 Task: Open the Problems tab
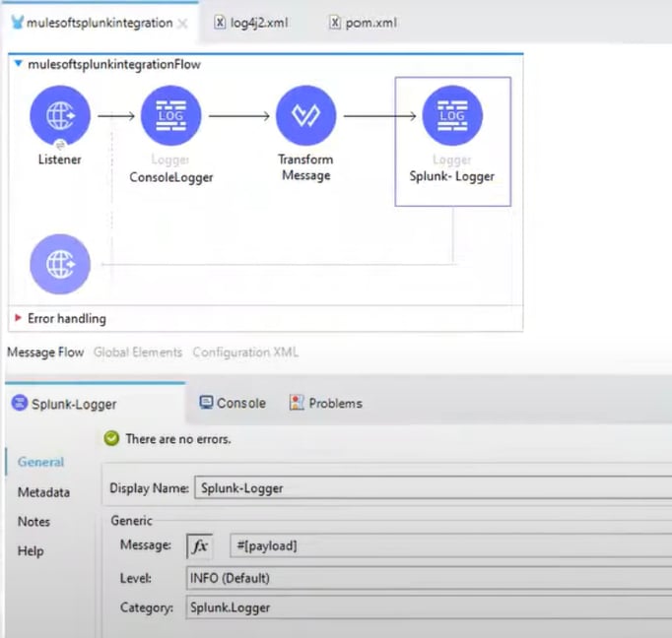coord(326,403)
